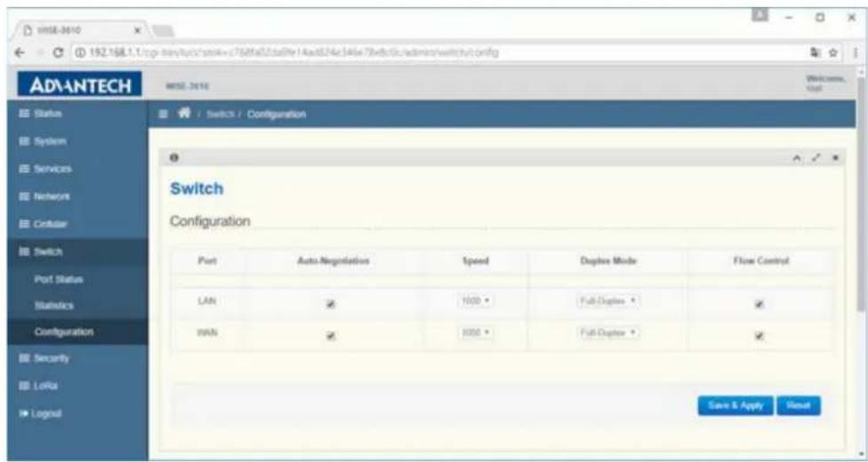868x462 pixels.
Task: Click the WAN port row label
Action: point(206,332)
